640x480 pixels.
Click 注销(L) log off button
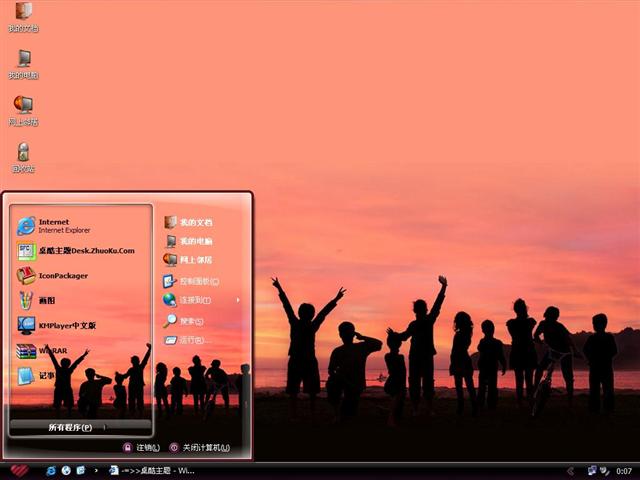pyautogui.click(x=141, y=448)
